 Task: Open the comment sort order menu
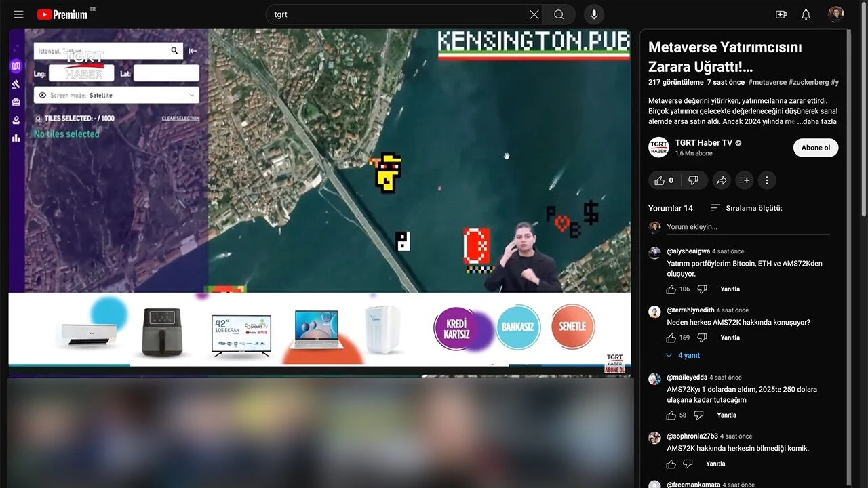click(x=746, y=208)
